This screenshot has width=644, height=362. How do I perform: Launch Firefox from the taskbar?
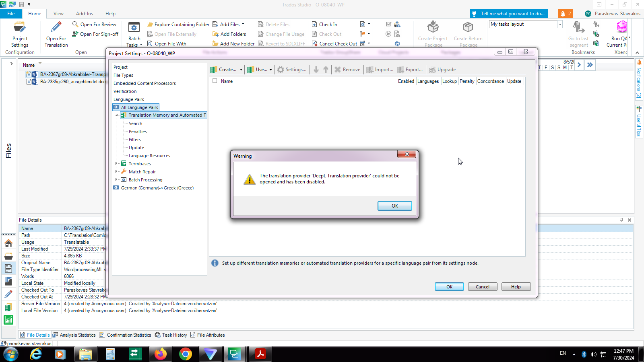coord(160,354)
